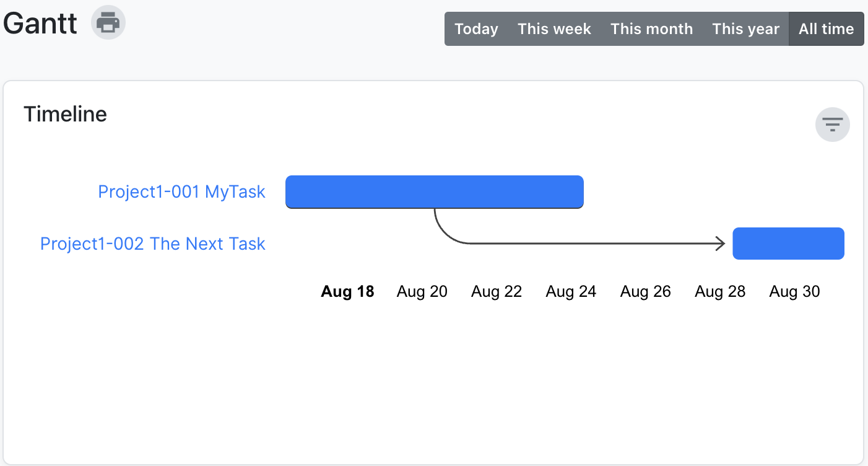Image resolution: width=868 pixels, height=466 pixels.
Task: Click the Aug 20 date label
Action: click(x=422, y=291)
